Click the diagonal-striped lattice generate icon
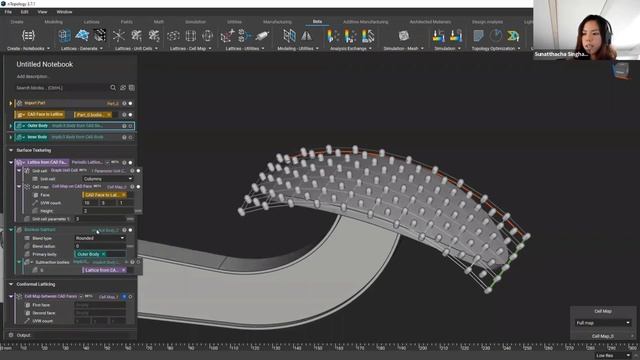 [100, 36]
